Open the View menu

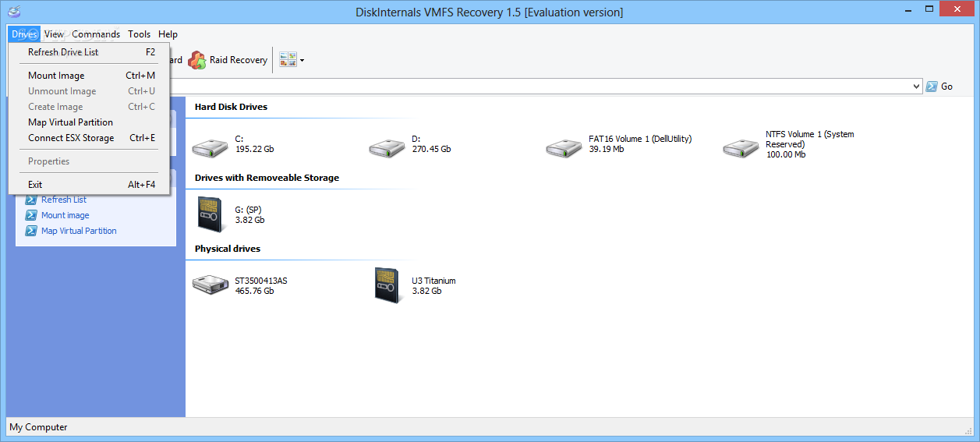pyautogui.click(x=54, y=34)
